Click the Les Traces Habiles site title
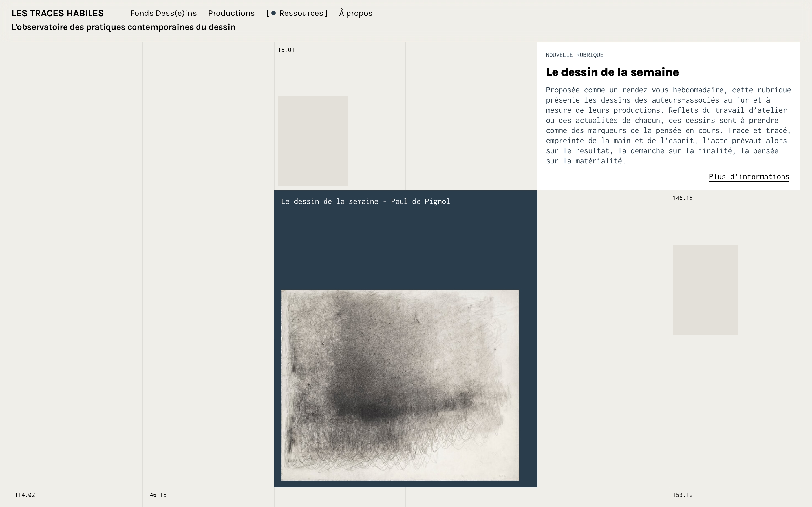The image size is (812, 507). coord(58,14)
